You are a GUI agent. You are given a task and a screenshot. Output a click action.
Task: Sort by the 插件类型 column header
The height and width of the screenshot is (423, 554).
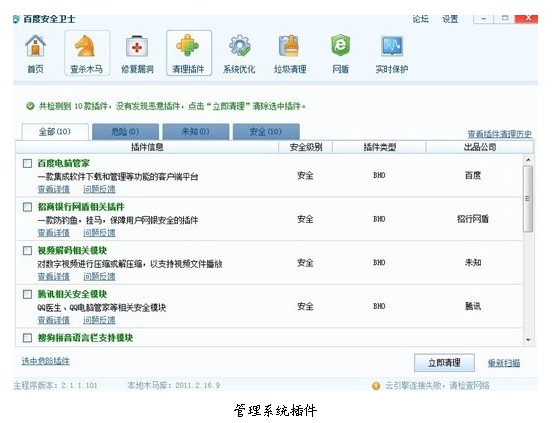coord(379,147)
